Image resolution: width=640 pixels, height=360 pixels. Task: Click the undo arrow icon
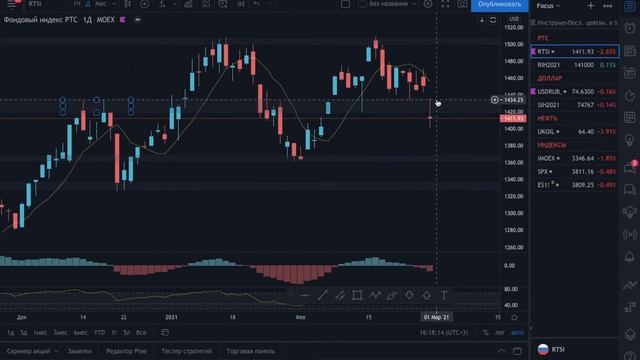click(x=257, y=4)
